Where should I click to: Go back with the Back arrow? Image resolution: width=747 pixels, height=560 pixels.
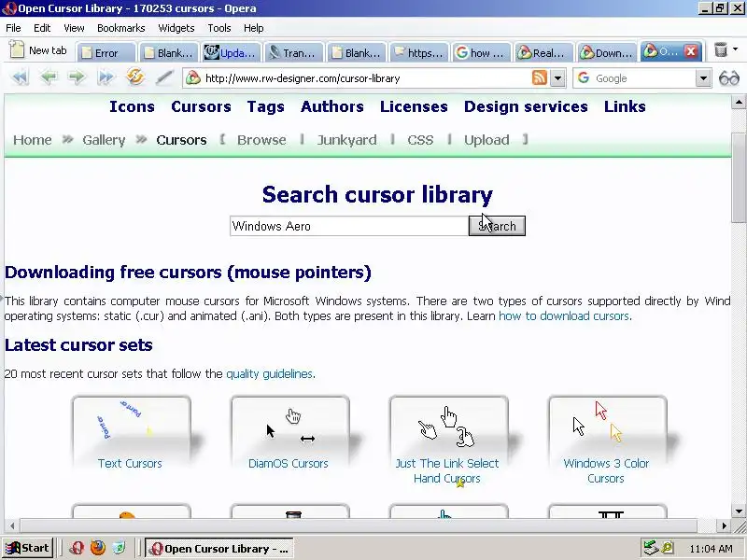(49, 77)
